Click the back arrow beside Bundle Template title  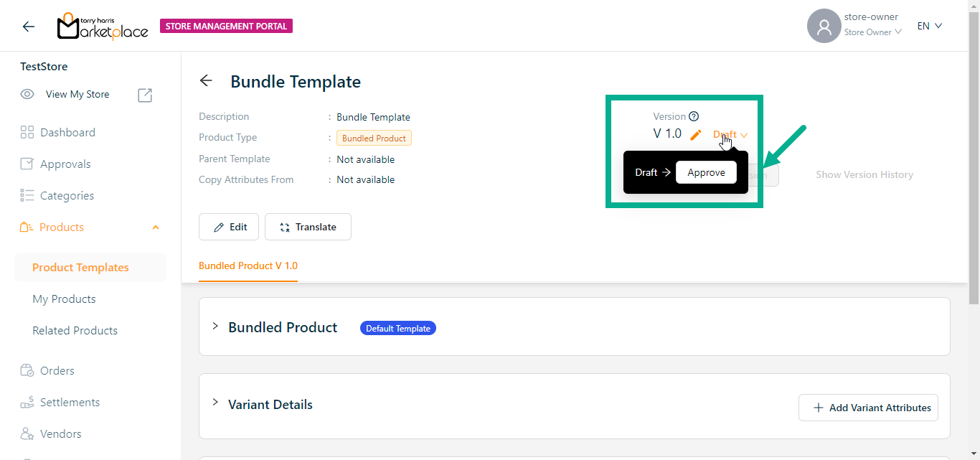tap(206, 81)
